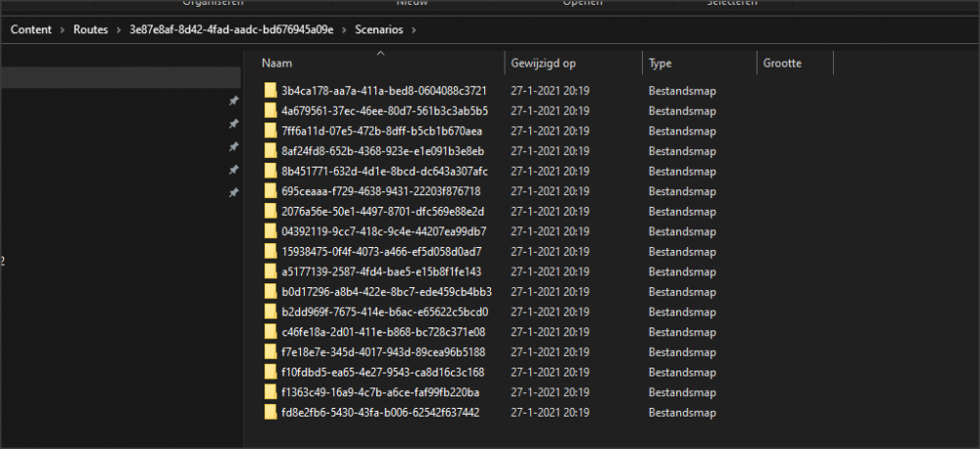The width and height of the screenshot is (980, 449).
Task: Click folder icon of 695ceaaa-f729-4638-9431-22203f876718
Action: pyautogui.click(x=271, y=191)
